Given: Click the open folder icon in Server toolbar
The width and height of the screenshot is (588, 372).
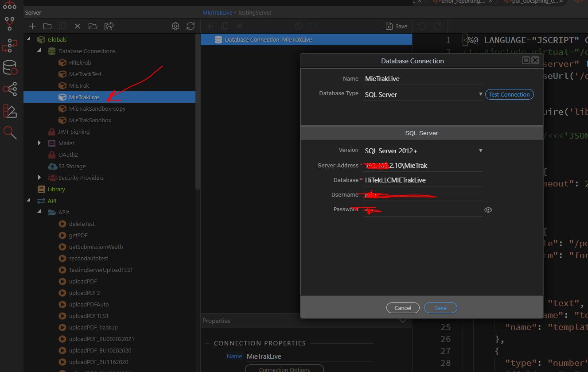Looking at the screenshot, I should pyautogui.click(x=93, y=27).
